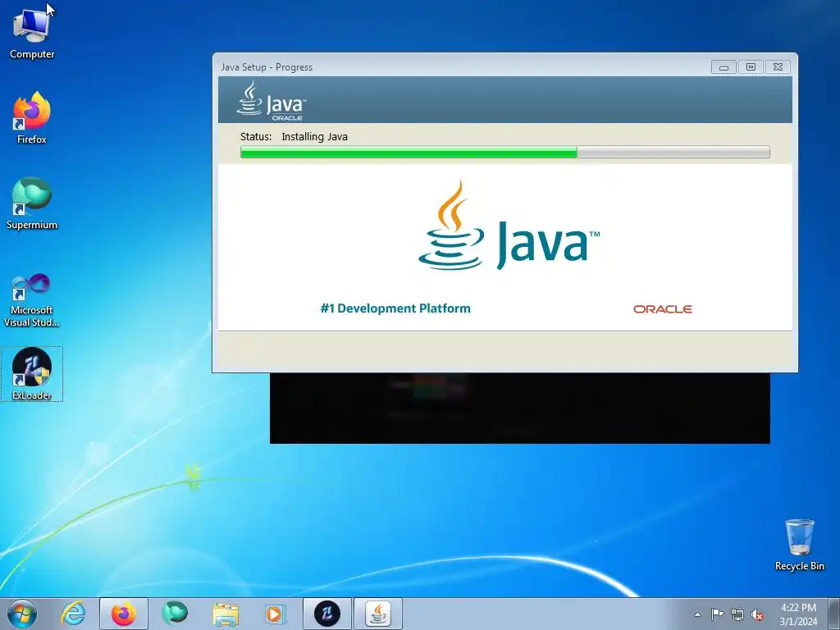The image size is (840, 630).
Task: Switch to Firefox in the taskbar
Action: [124, 614]
